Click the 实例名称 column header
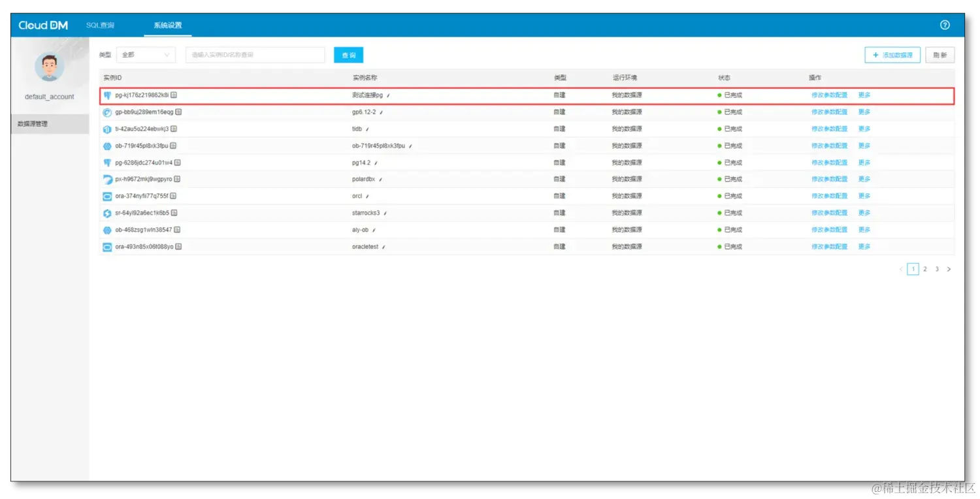 coord(365,78)
